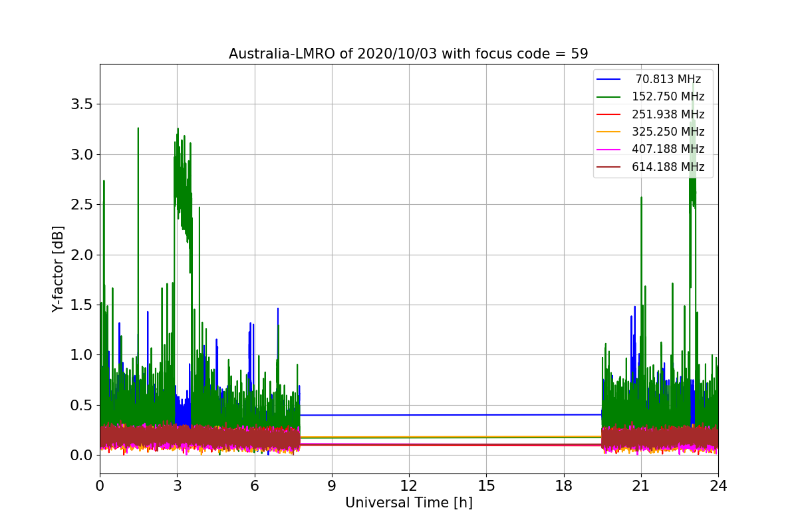Select the 251.938 MHz legend label
The image size is (798, 532).
coord(668,114)
